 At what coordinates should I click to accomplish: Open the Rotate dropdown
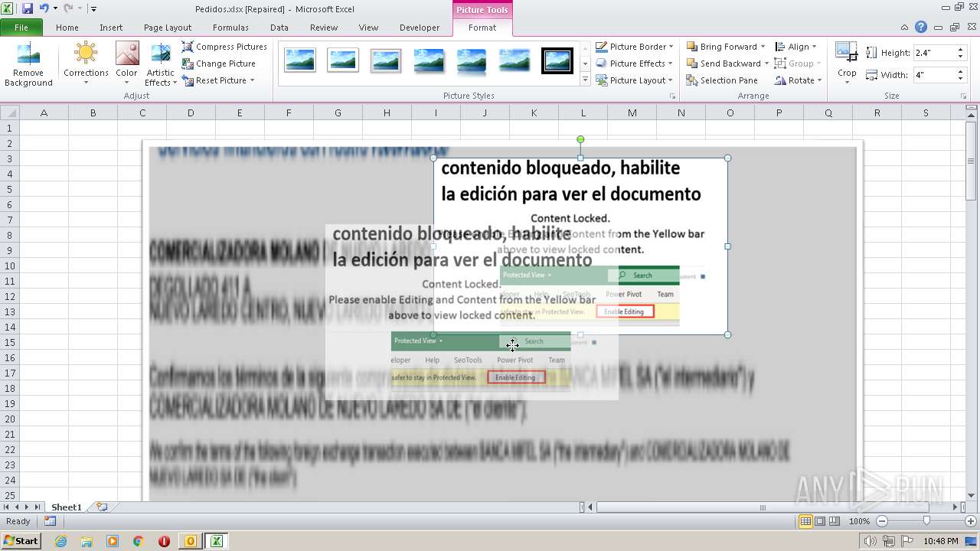[x=798, y=80]
